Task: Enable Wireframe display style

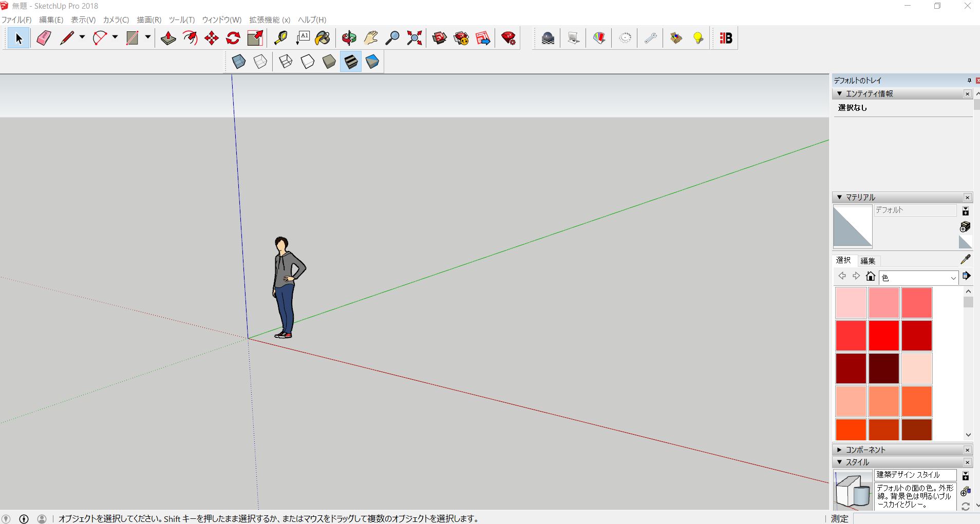Action: pyautogui.click(x=286, y=62)
